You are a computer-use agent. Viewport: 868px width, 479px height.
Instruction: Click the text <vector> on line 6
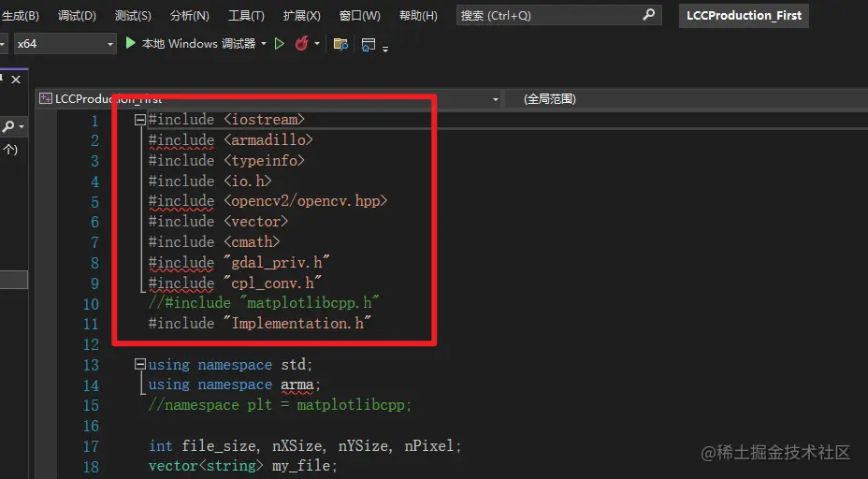256,222
